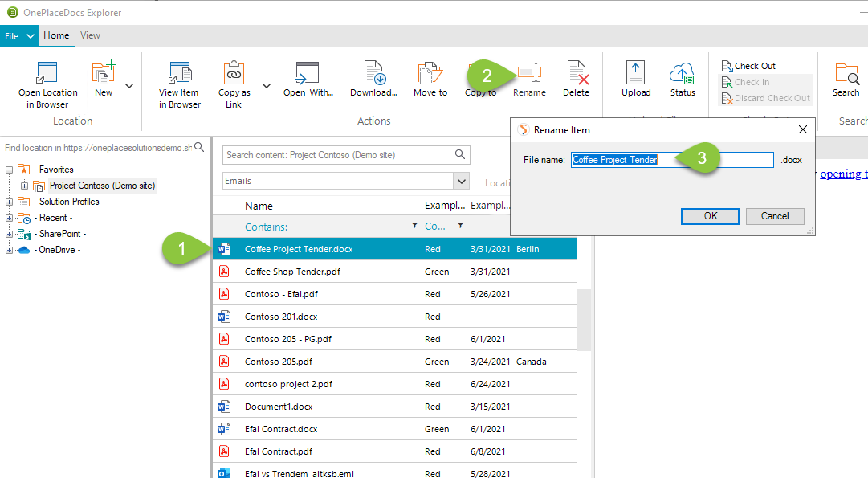Cancel the Rename Item dialog
Viewport: 868px width, 478px height.
[774, 216]
